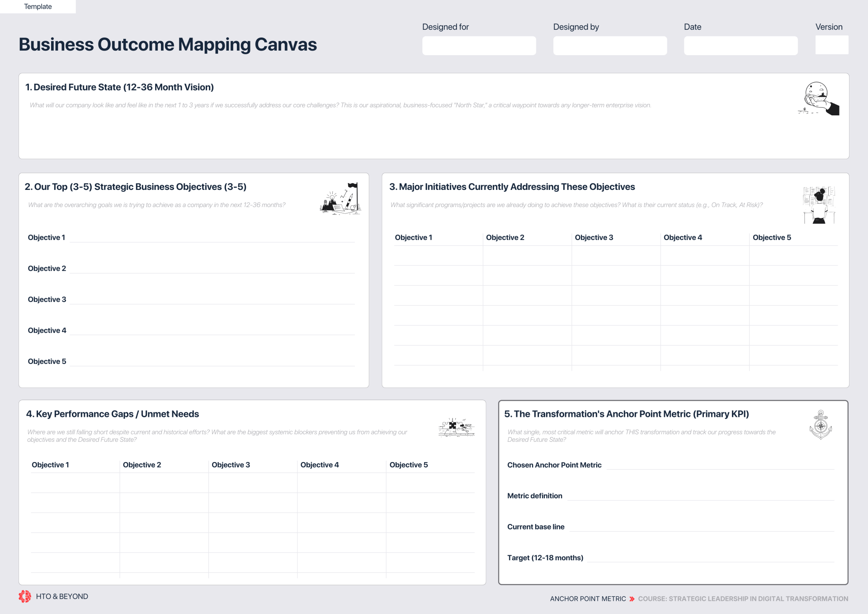Click the Designed for input box
Viewport: 868px width, 614px height.
(x=479, y=46)
